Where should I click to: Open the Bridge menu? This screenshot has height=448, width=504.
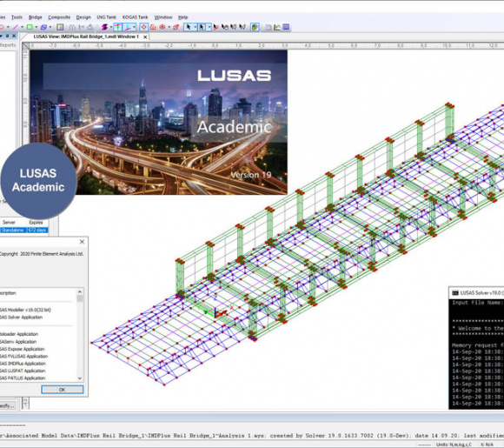[x=36, y=17]
